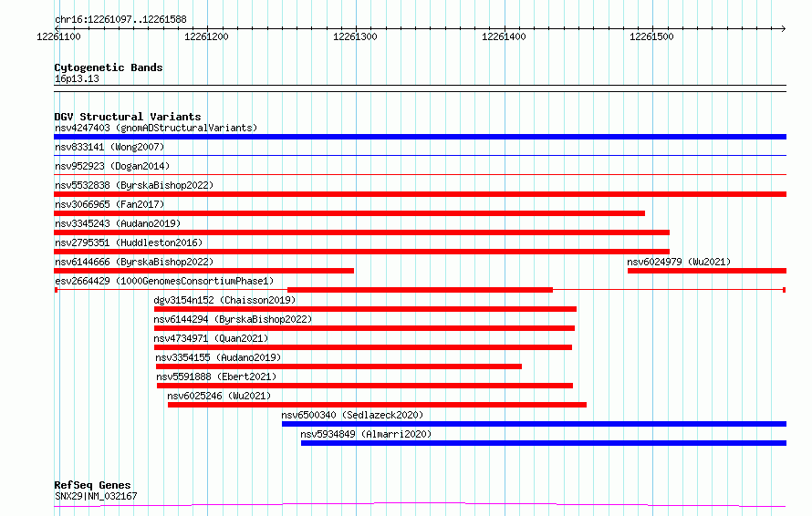Click the 16p13.13 band label
The image size is (812, 516).
77,78
